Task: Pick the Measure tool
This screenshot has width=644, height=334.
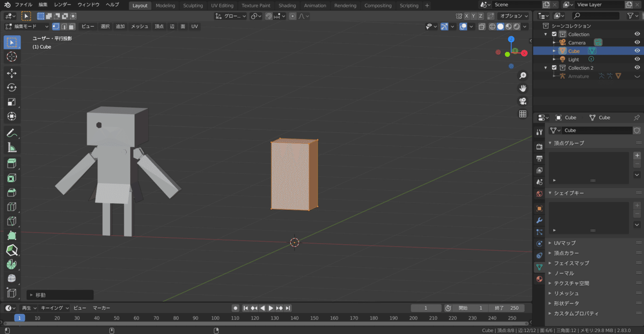Action: tap(12, 147)
